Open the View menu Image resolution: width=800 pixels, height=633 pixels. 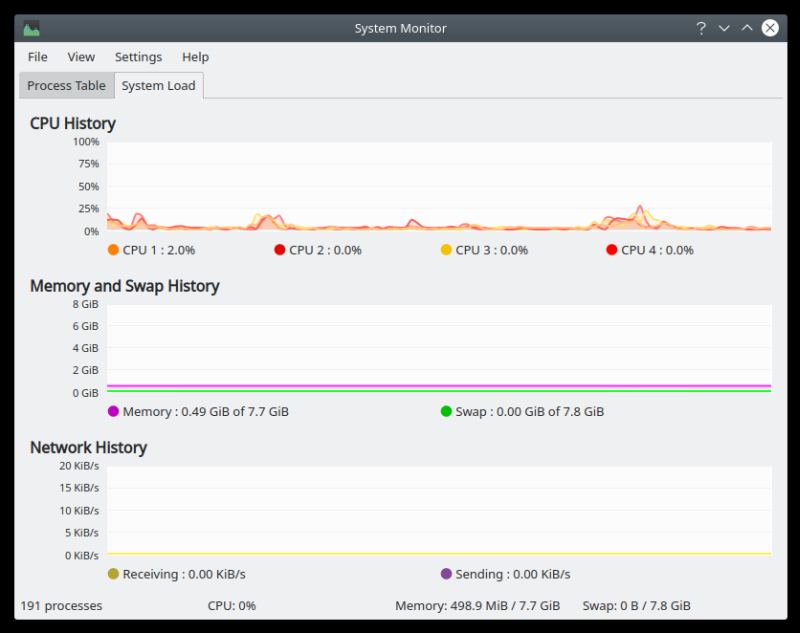(81, 57)
